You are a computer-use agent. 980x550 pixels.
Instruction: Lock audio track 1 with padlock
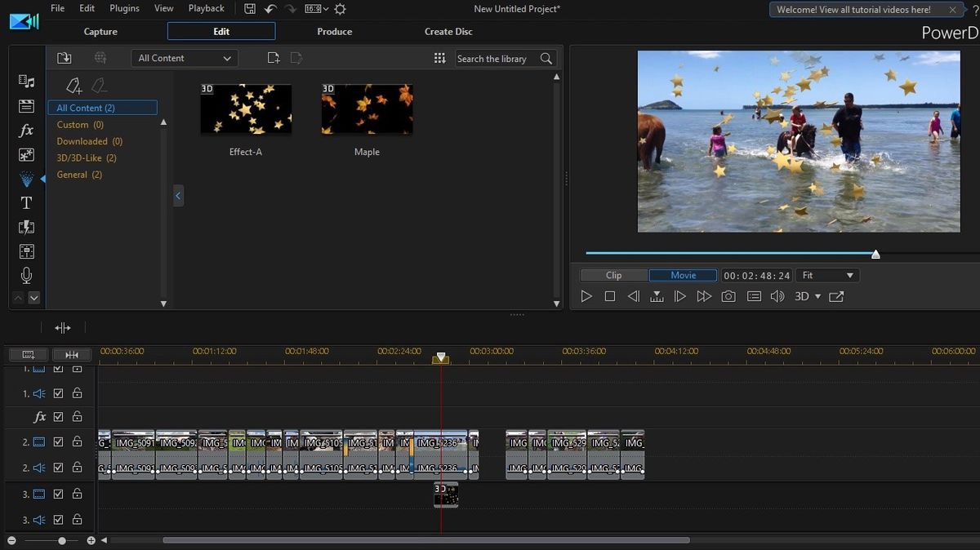tap(77, 393)
